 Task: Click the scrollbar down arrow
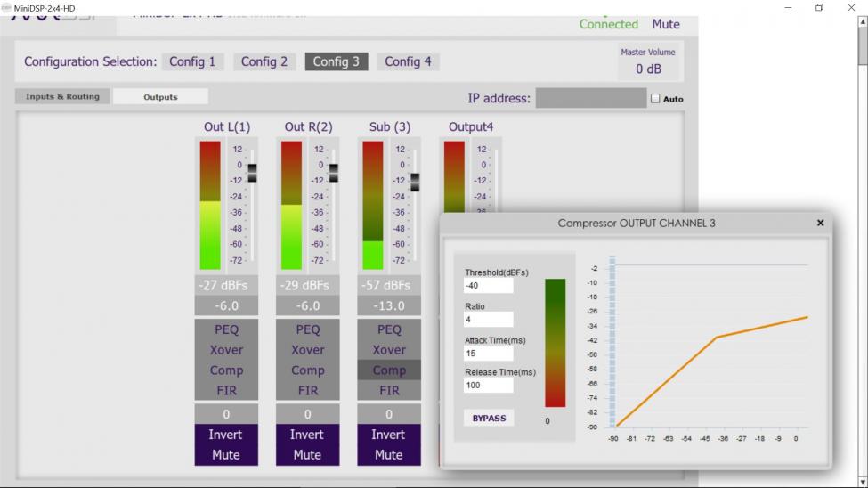[x=863, y=482]
